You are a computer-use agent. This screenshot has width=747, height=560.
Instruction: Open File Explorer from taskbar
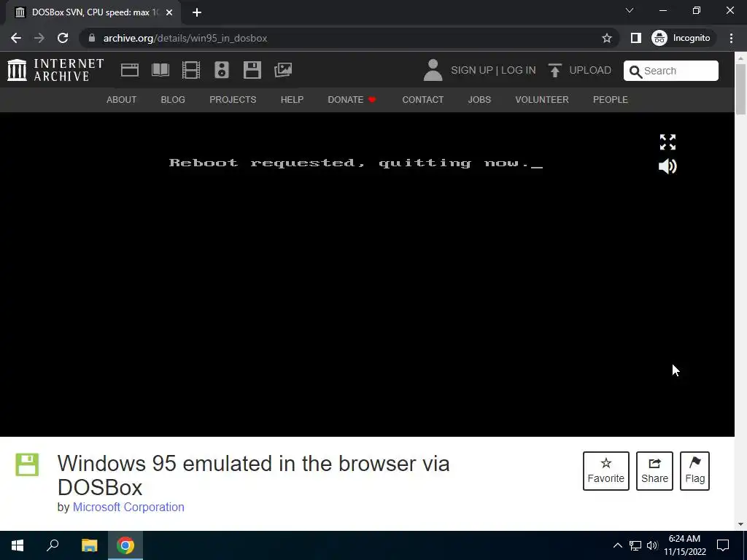pyautogui.click(x=89, y=545)
